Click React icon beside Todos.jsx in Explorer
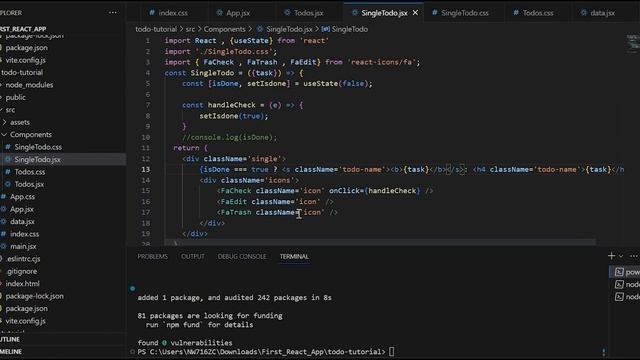 [7, 184]
